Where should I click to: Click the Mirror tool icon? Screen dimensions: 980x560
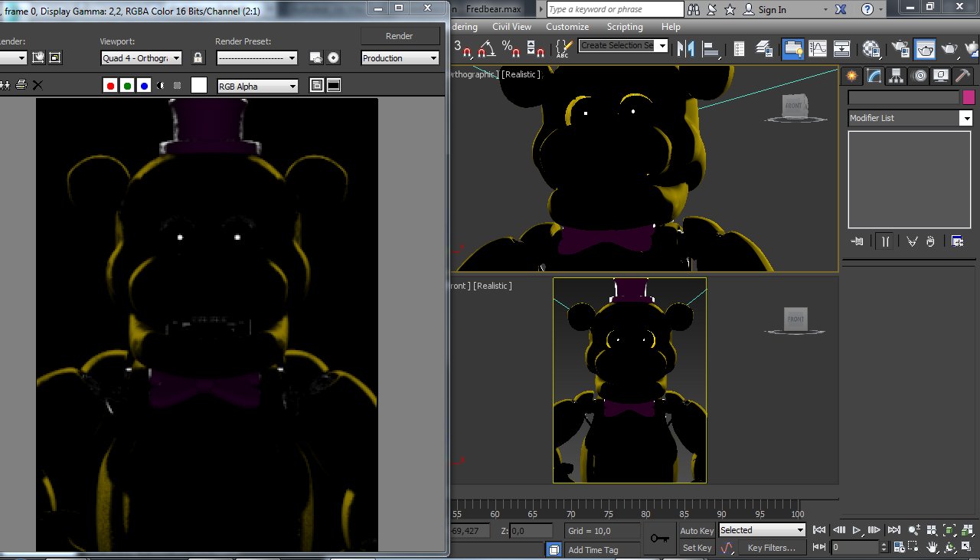tap(685, 49)
